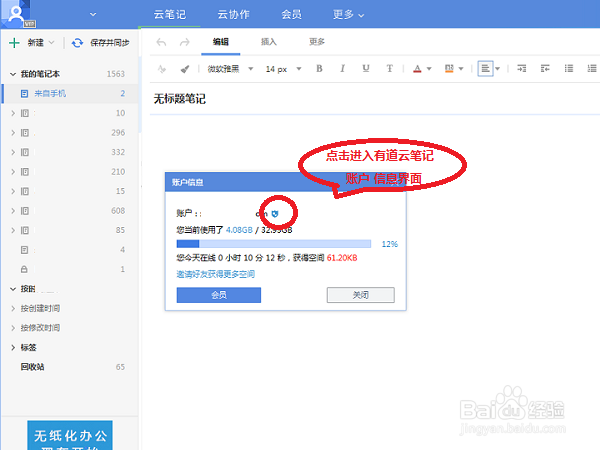Screen dimensions: 600x450
Task: Select the 插入 editor tab
Action: tap(269, 42)
